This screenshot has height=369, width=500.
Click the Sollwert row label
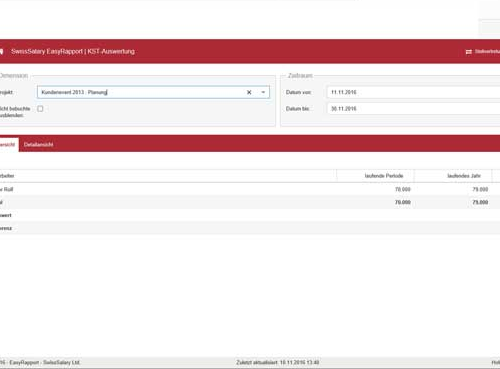tap(6, 215)
